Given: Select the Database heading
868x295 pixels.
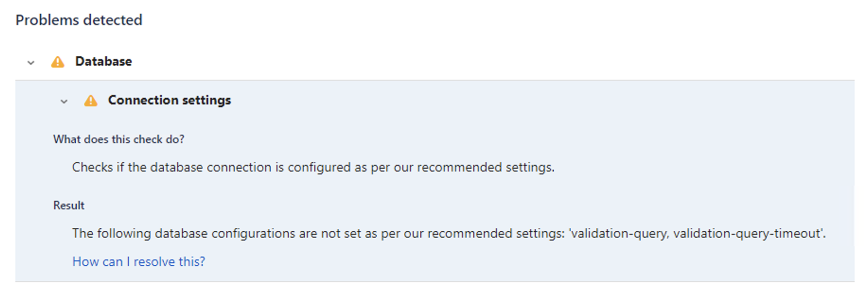Looking at the screenshot, I should click(x=104, y=61).
